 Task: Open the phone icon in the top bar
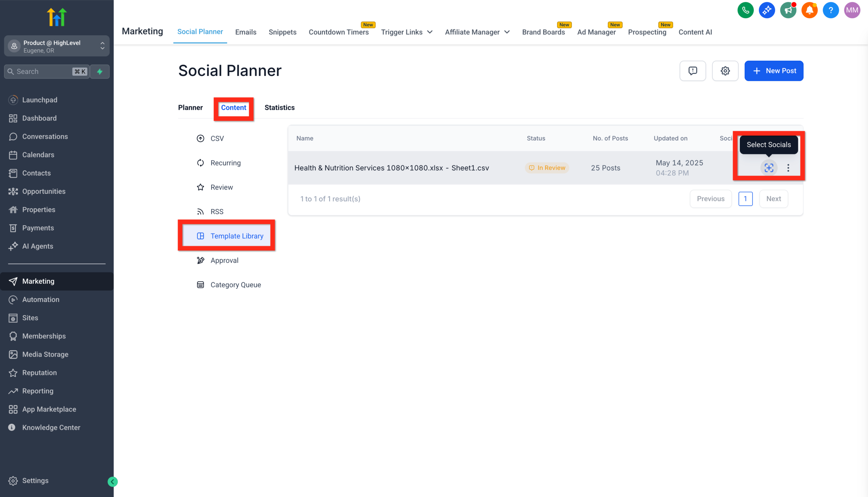coord(746,10)
